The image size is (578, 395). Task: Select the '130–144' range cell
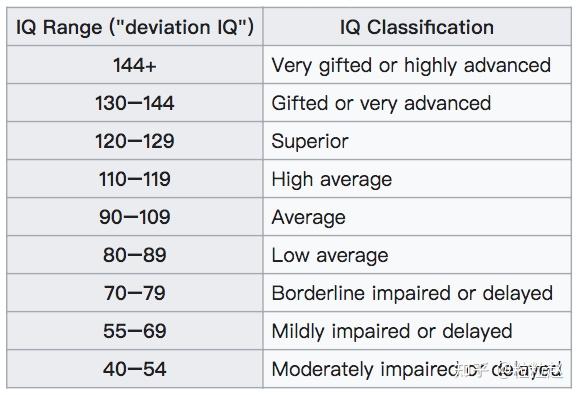(135, 103)
